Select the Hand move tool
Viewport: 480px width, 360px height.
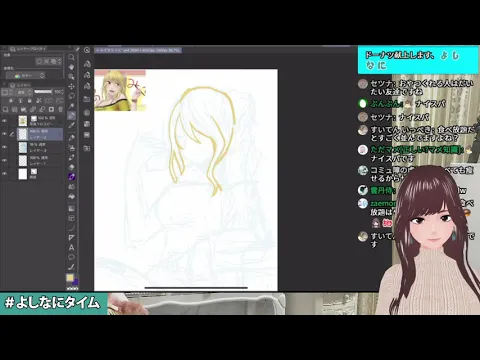[71, 67]
